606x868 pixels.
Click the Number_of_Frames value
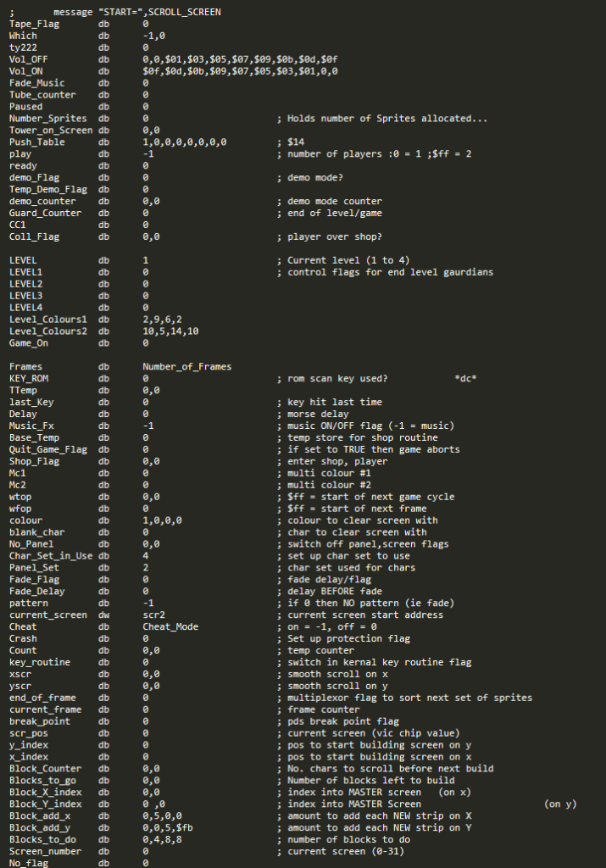[x=187, y=366]
